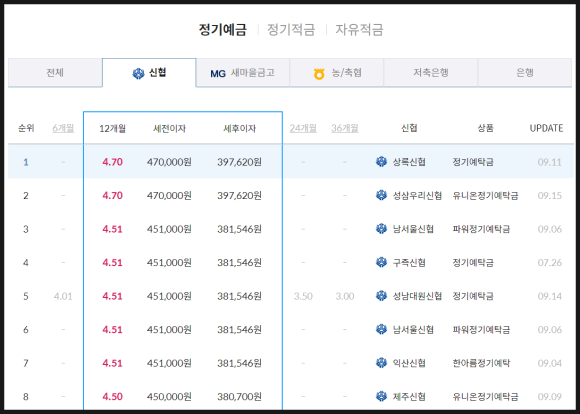Click the 4.01 six-month rate for 성남대원신협
Viewport: 580px width, 414px height.
pos(63,296)
